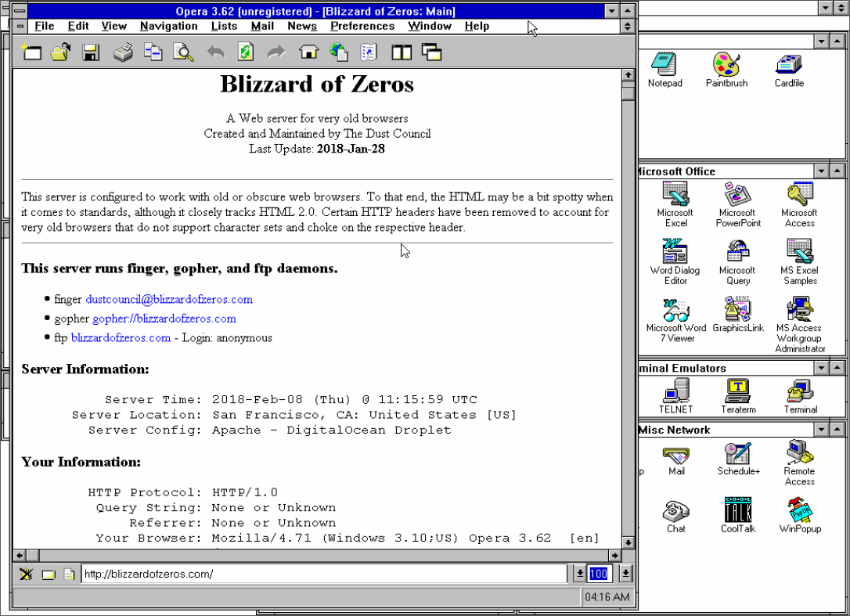Select the Paintbrush program icon
The width and height of the screenshot is (850, 616).
coord(726,70)
